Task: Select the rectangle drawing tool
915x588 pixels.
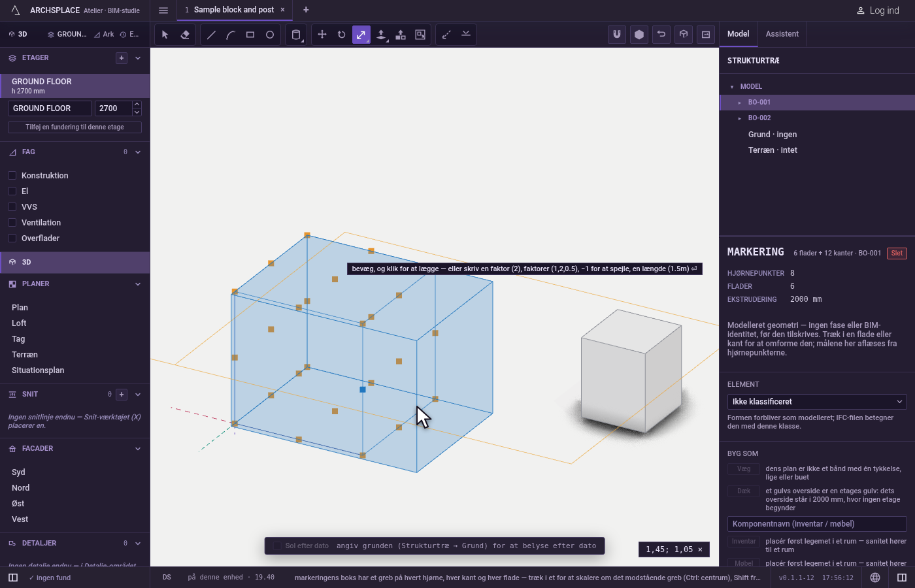Action: click(x=250, y=35)
